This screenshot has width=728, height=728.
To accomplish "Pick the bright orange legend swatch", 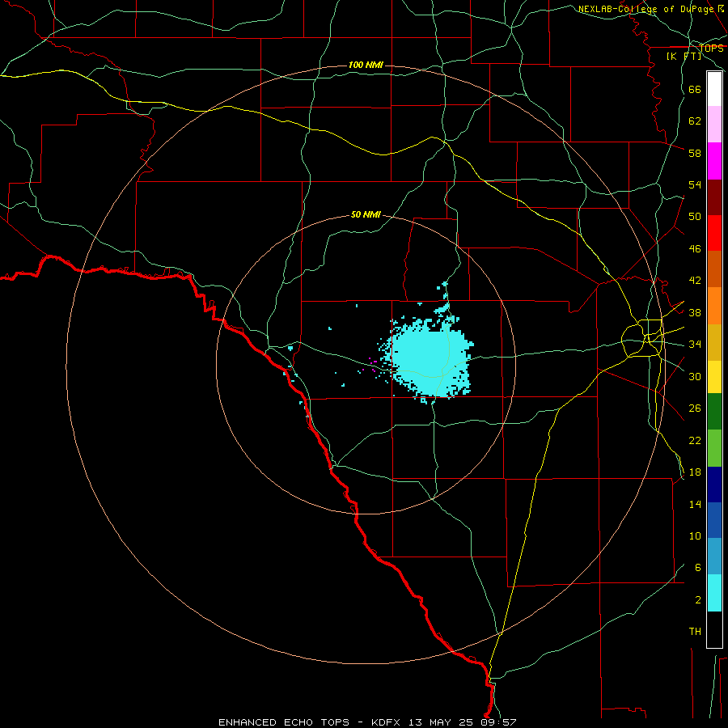I will click(x=714, y=305).
